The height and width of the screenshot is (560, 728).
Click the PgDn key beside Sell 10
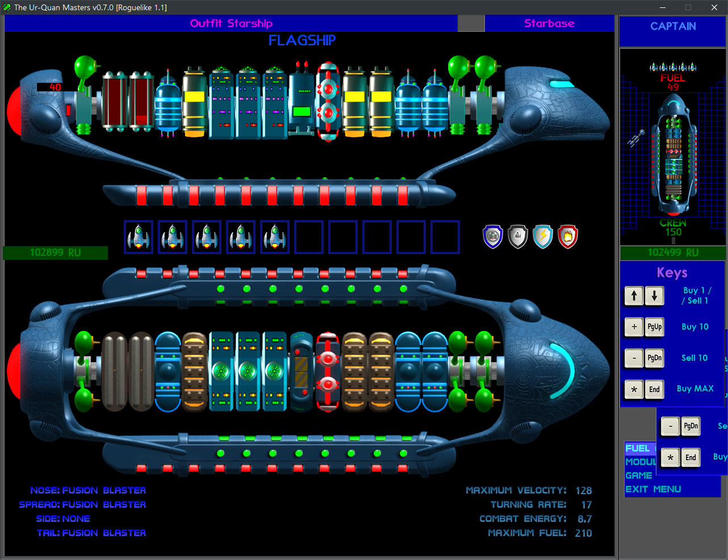click(x=654, y=358)
